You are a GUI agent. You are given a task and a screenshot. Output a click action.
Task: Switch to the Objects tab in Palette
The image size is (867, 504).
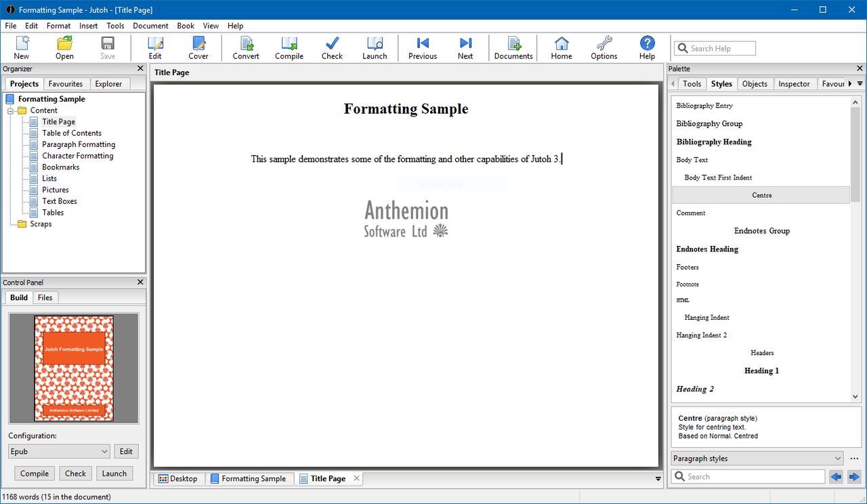coord(755,84)
